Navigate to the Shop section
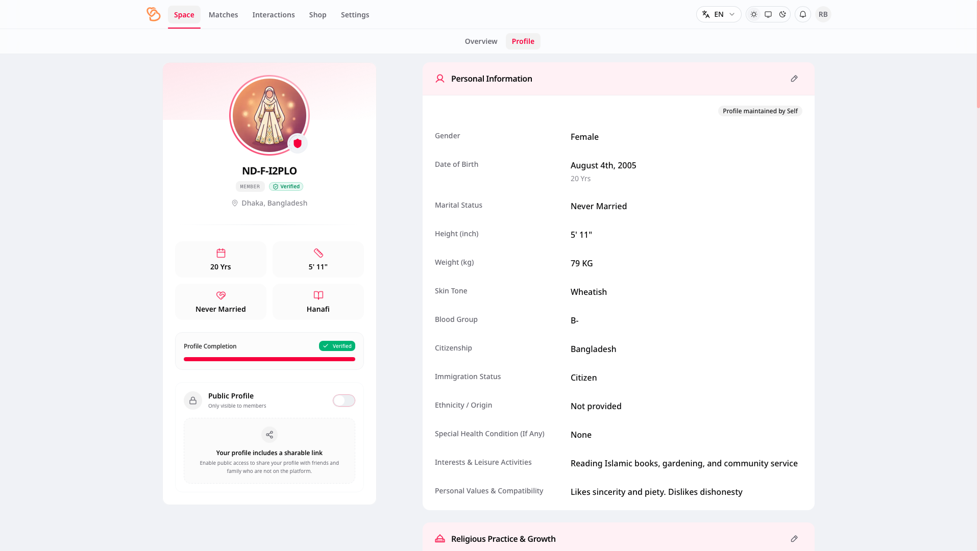This screenshot has width=980, height=551. coord(317,15)
